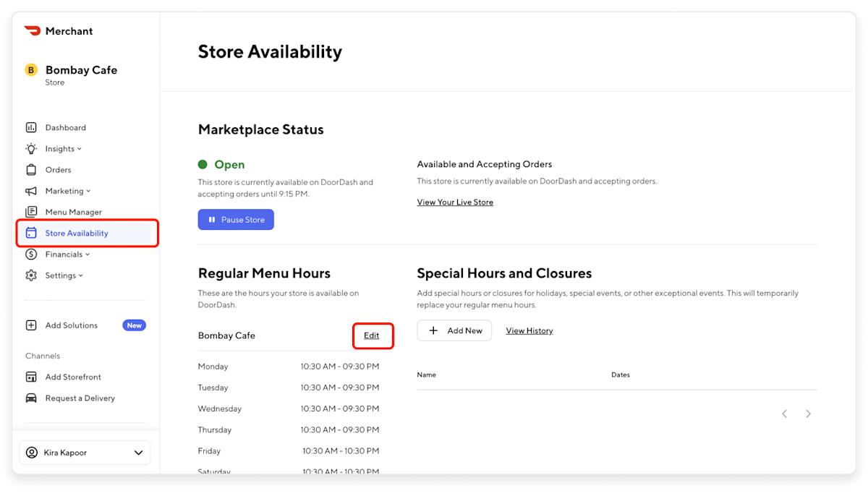Screen dimensions: 868x496
Task: Click the green Open status dot
Action: (203, 164)
